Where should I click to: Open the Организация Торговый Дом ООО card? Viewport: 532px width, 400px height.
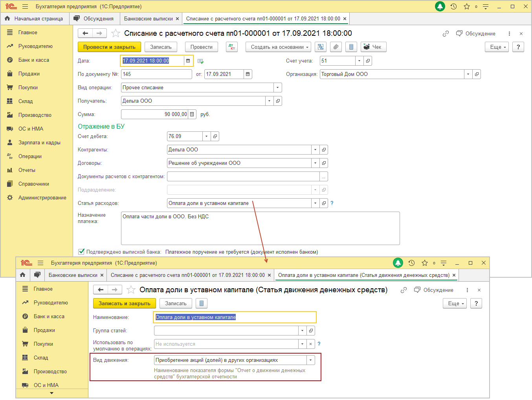tap(477, 74)
